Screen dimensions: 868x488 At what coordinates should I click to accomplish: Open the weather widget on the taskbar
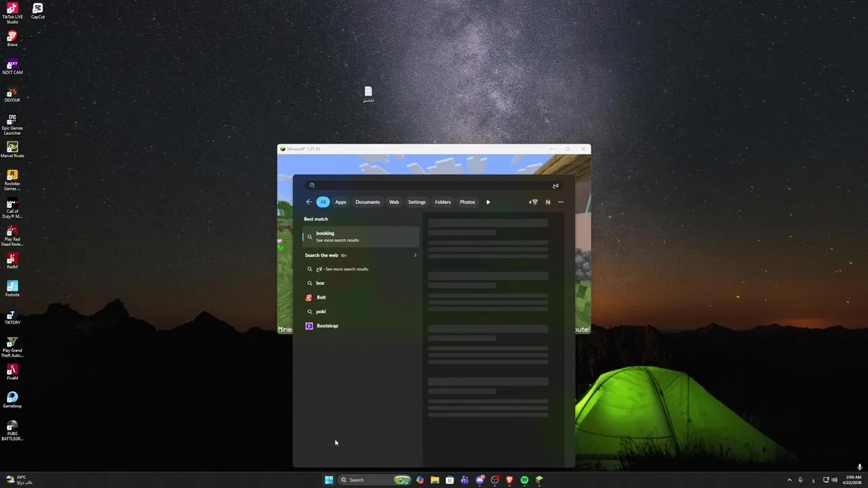click(x=19, y=480)
